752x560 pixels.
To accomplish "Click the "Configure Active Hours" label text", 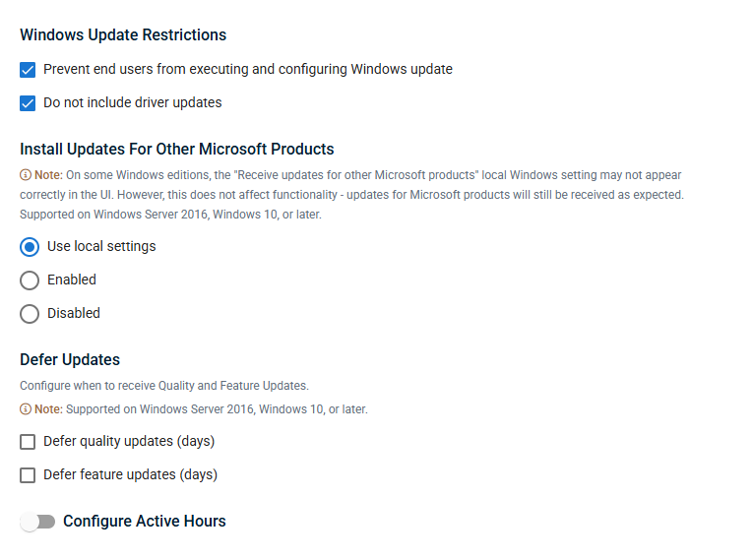I will tap(144, 522).
